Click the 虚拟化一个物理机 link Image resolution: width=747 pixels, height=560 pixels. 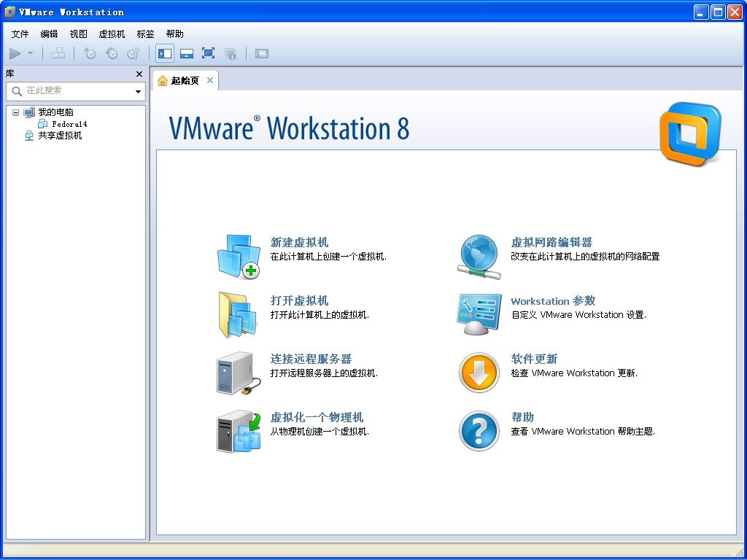pos(317,418)
